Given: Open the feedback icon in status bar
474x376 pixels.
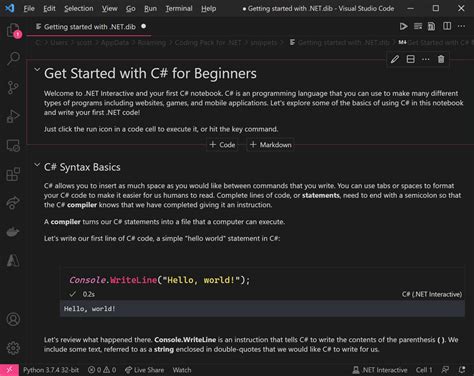Looking at the screenshot, I should (x=445, y=370).
